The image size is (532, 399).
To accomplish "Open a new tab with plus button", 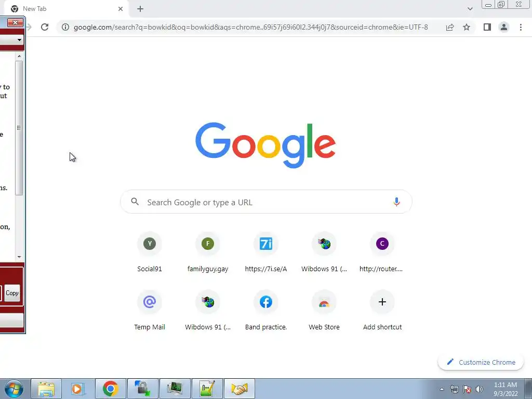I will [140, 9].
